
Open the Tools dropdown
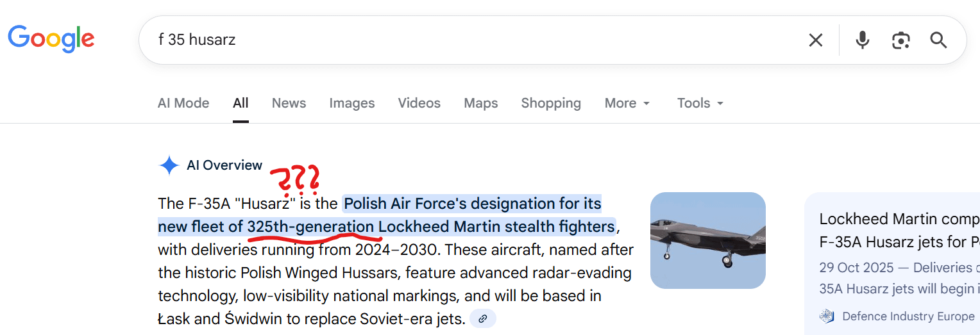tap(700, 103)
